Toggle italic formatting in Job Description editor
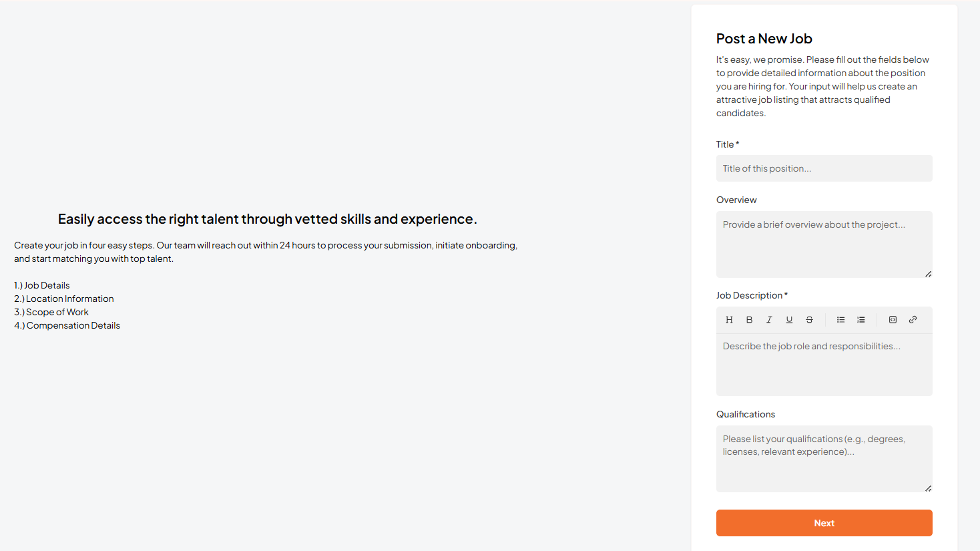The width and height of the screenshot is (980, 551). 769,320
